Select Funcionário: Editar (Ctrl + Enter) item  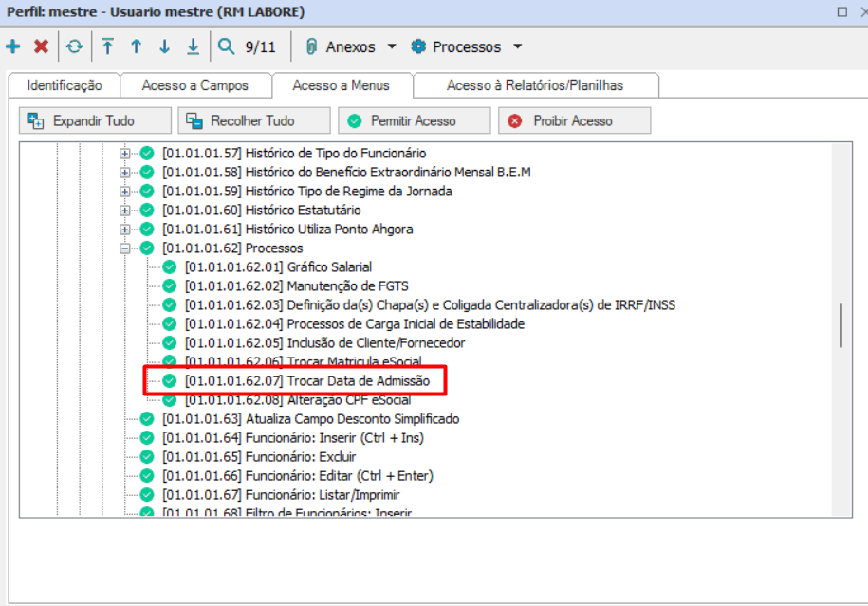tap(298, 476)
